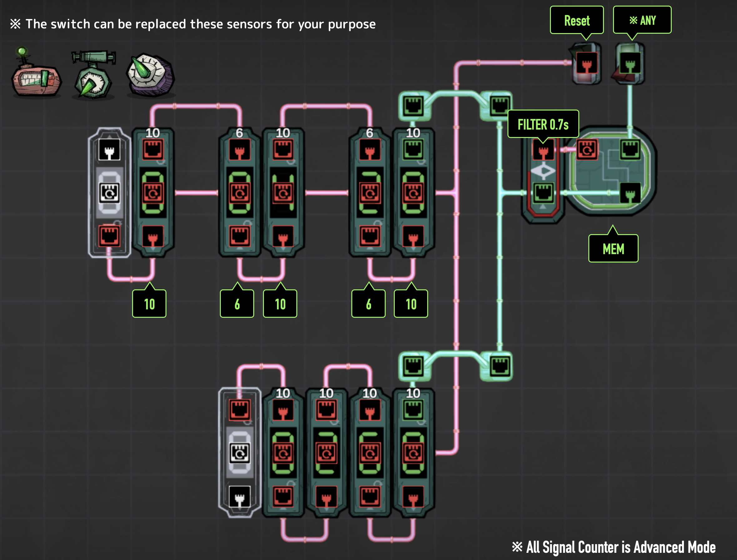Click the top-left green ribbon bridge port
Image resolution: width=737 pixels, height=560 pixels.
(413, 106)
